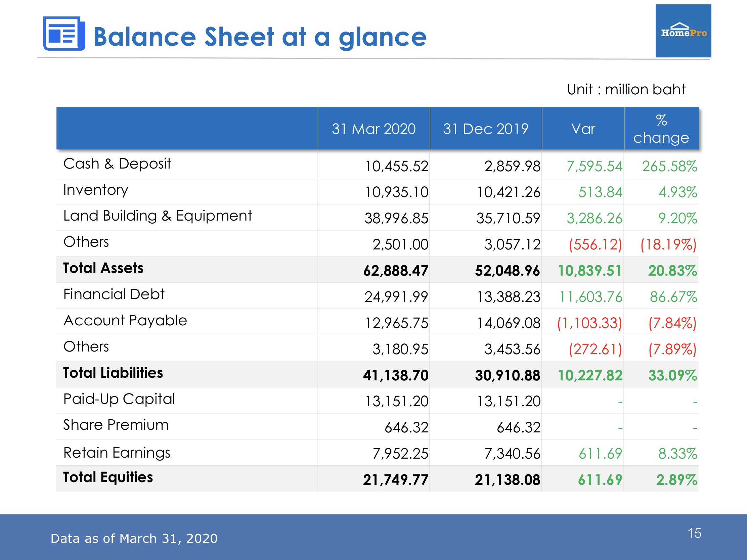This screenshot has width=747, height=560.
Task: Select the Var column header
Action: (583, 129)
